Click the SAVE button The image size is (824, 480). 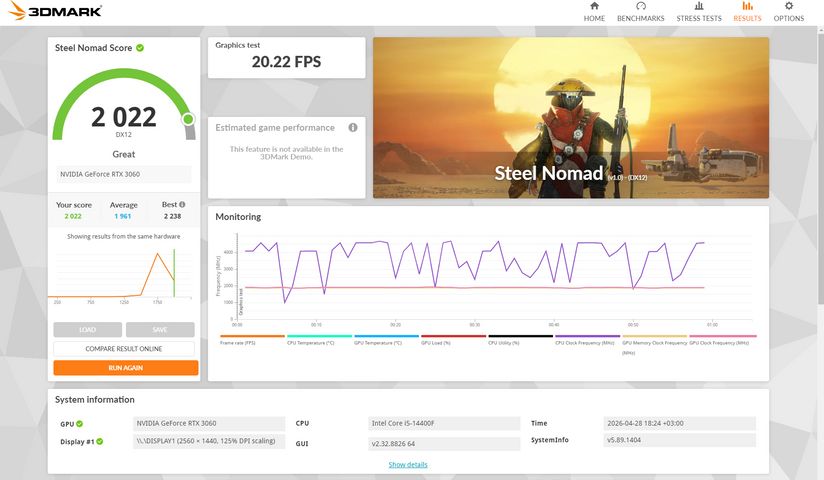(x=160, y=330)
